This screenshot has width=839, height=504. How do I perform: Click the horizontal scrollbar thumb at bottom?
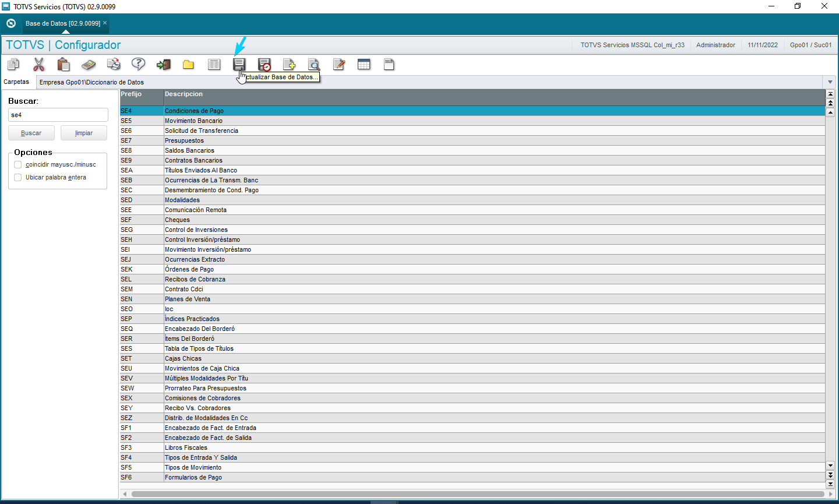(478, 494)
